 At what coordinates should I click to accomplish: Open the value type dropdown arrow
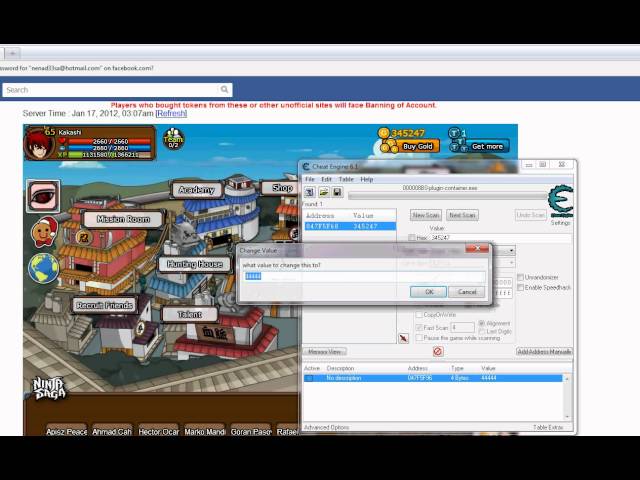pyautogui.click(x=511, y=263)
